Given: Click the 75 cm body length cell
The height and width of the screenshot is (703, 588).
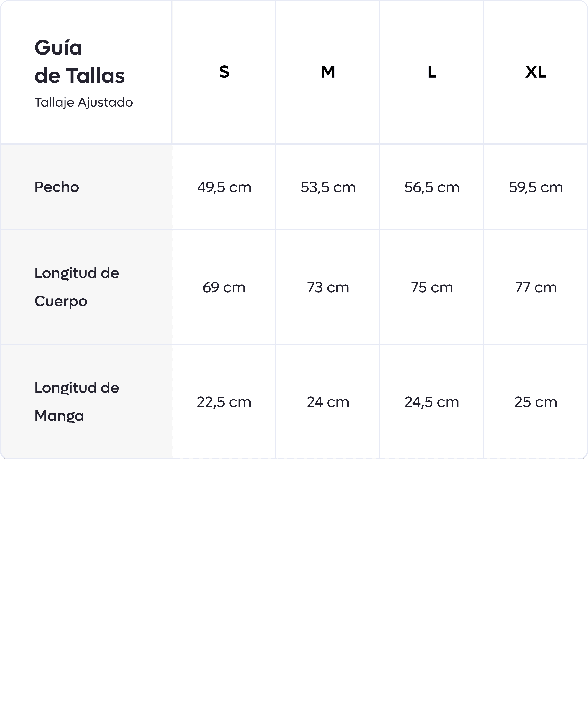Looking at the screenshot, I should 432,288.
